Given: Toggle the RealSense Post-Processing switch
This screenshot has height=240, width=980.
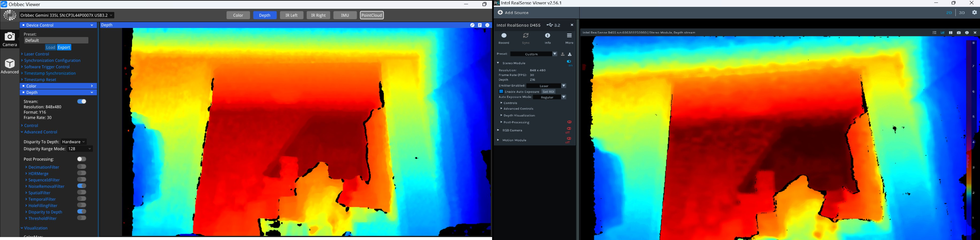Looking at the screenshot, I should 569,122.
